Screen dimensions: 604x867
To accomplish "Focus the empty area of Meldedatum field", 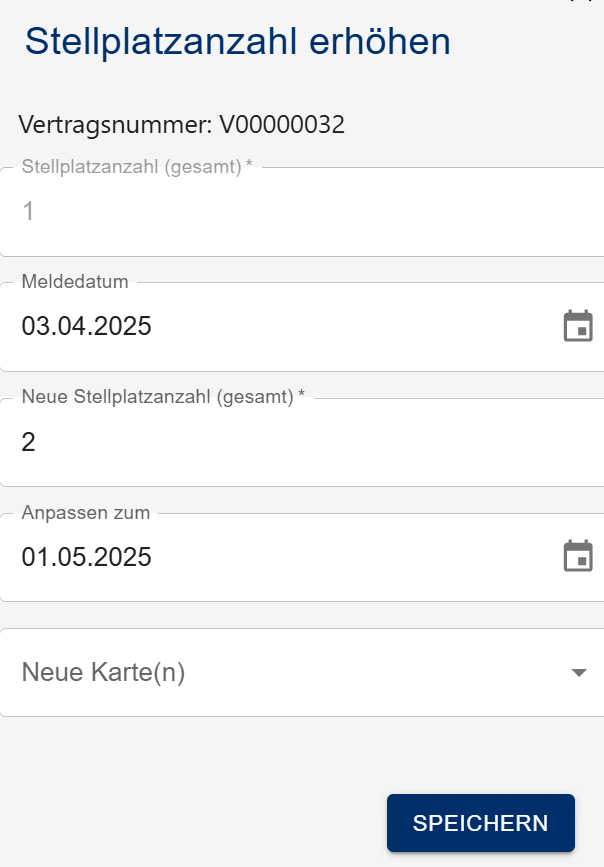I will click(x=350, y=327).
